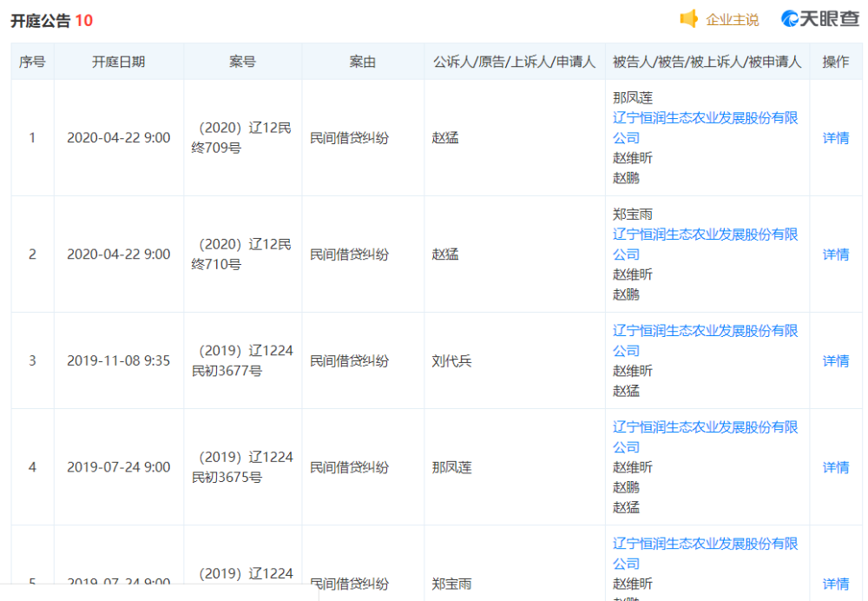This screenshot has height=601, width=868.
Task: Select case number (2019)辽1224民初3677号
Action: (242, 360)
